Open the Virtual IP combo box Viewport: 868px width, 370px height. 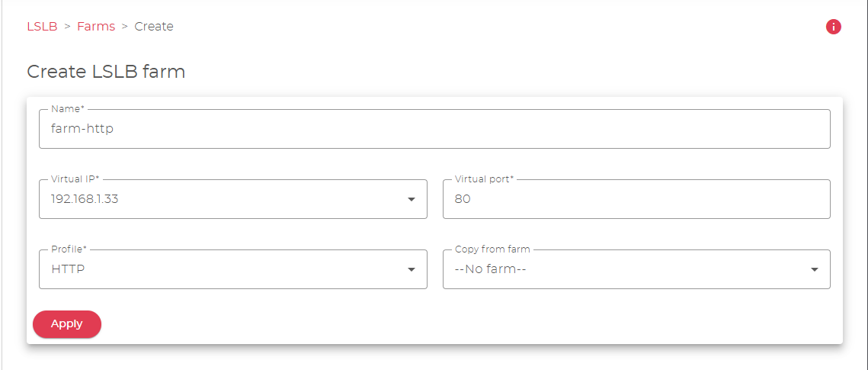pos(221,200)
